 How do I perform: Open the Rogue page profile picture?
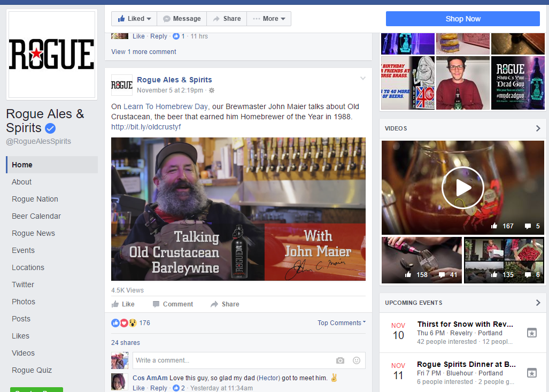click(52, 55)
